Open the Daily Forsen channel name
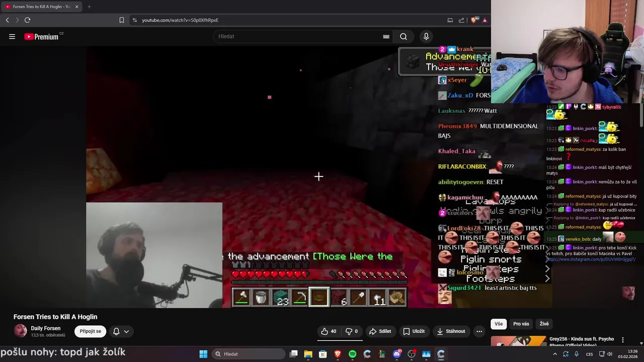This screenshot has height=362, width=644. point(45,328)
